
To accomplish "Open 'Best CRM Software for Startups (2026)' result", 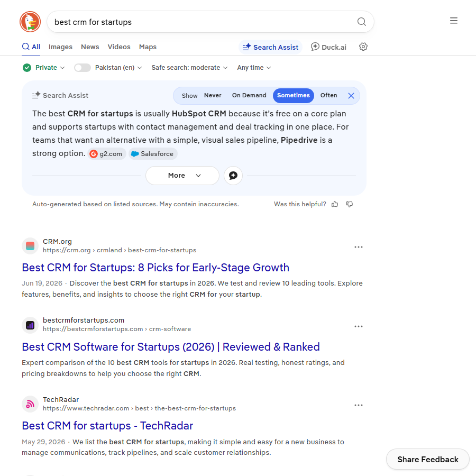I will (x=171, y=347).
